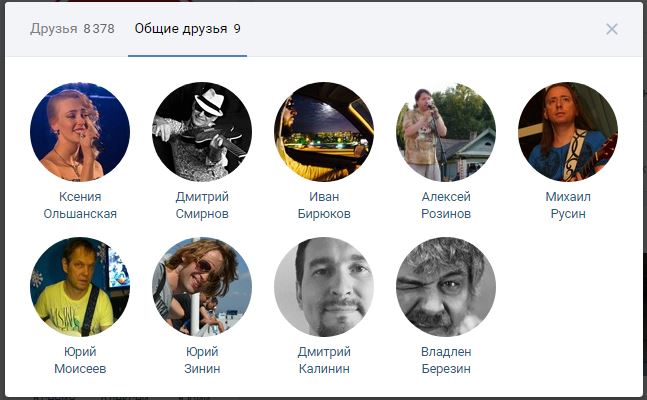Open Михаил Русин's guitar avatar
The height and width of the screenshot is (400, 647).
pyautogui.click(x=568, y=132)
